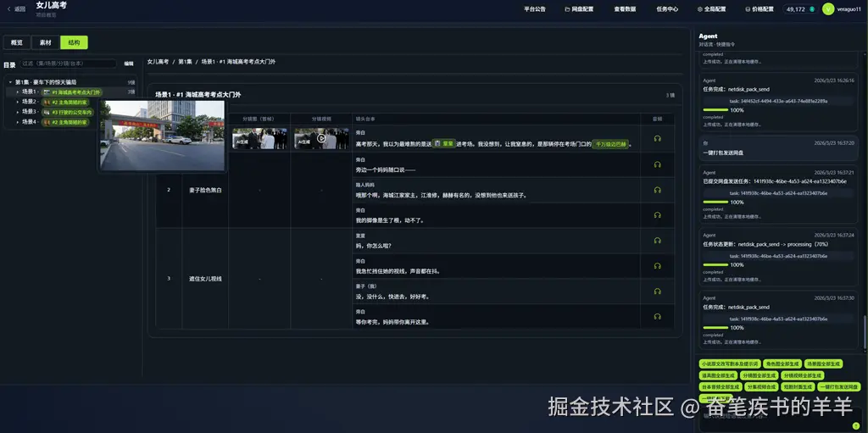Click the 返回 back arrow
868x433 pixels.
point(8,8)
